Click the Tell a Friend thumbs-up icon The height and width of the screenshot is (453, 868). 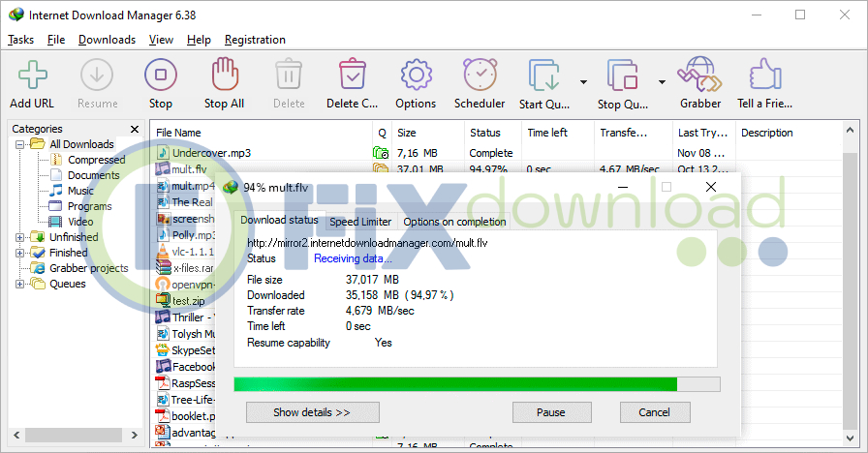coord(764,75)
